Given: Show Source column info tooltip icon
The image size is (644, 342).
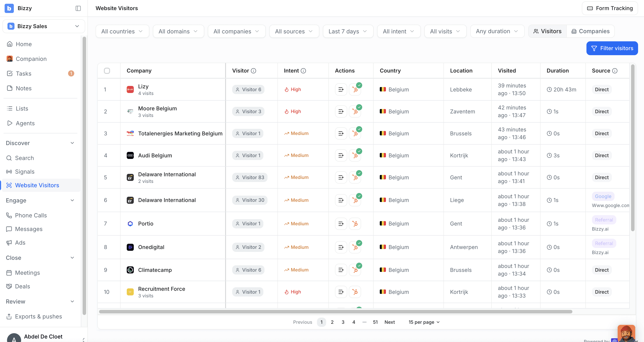Looking at the screenshot, I should [x=615, y=71].
